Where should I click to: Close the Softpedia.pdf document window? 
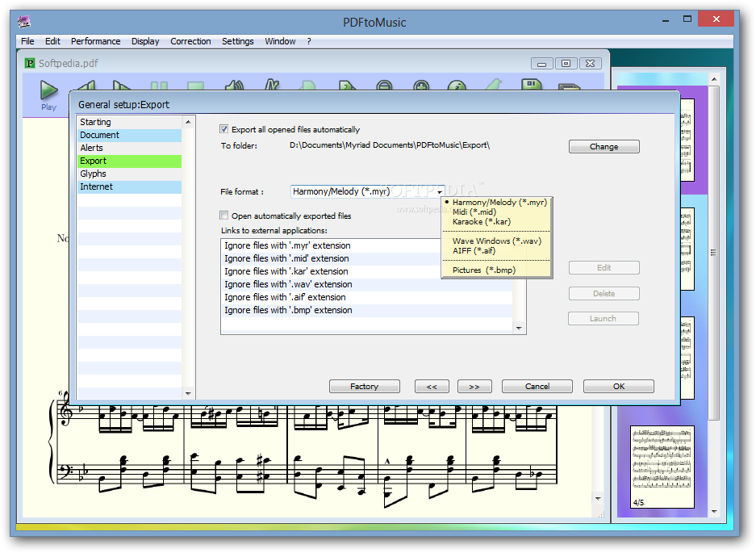click(x=590, y=64)
